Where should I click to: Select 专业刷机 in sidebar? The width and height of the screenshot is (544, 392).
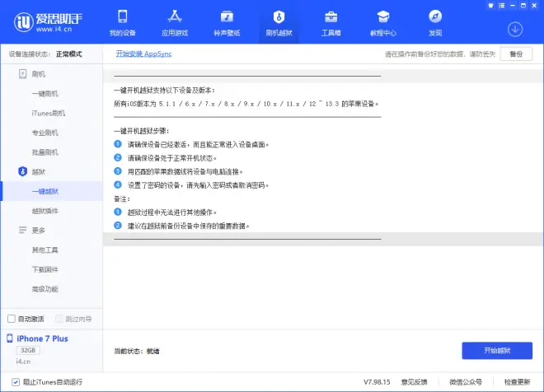pos(45,133)
